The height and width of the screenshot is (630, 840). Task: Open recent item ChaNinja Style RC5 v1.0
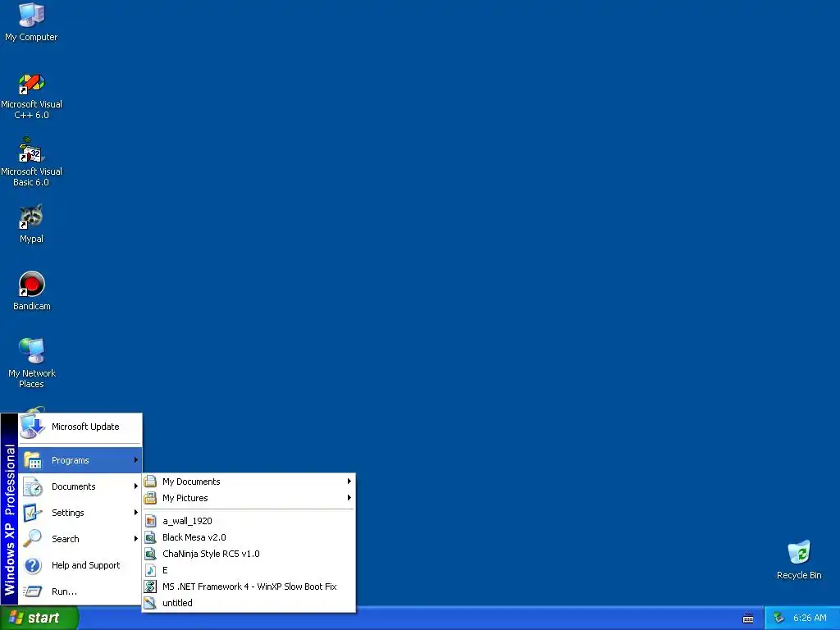pos(249,554)
